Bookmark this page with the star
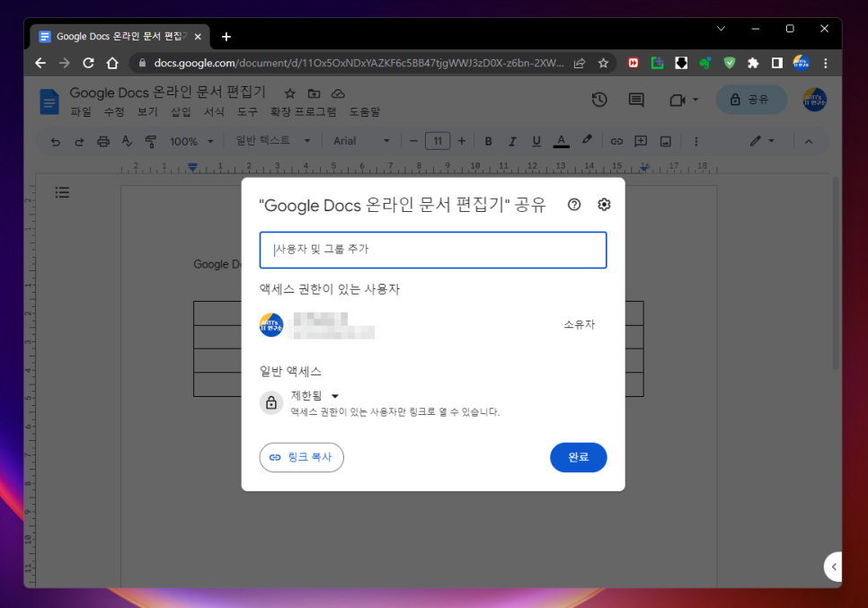The width and height of the screenshot is (868, 608). [x=604, y=63]
